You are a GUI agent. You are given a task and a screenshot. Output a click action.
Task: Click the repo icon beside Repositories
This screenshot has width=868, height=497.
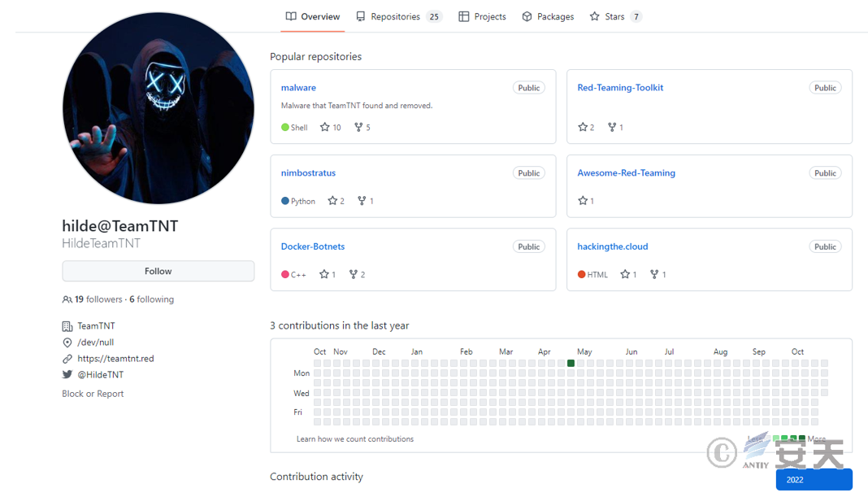click(360, 16)
